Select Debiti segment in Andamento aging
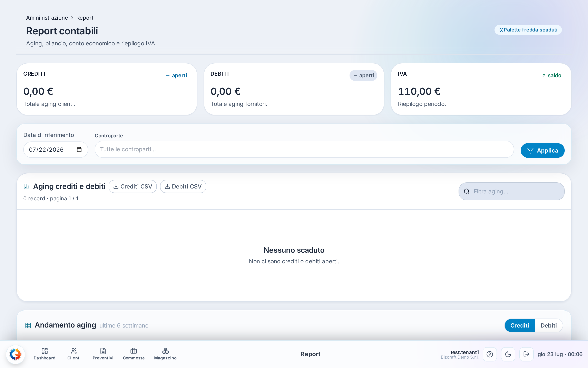This screenshot has height=368, width=588. pos(548,325)
